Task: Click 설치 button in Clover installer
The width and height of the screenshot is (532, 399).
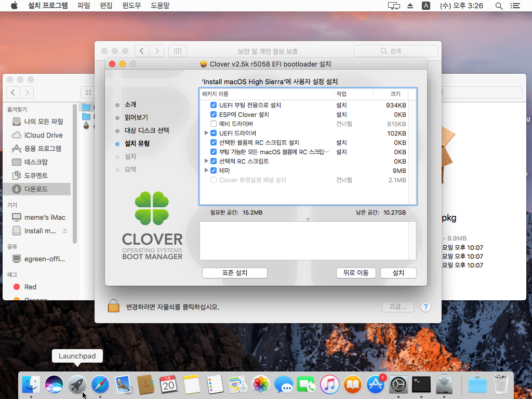Action: click(x=398, y=273)
